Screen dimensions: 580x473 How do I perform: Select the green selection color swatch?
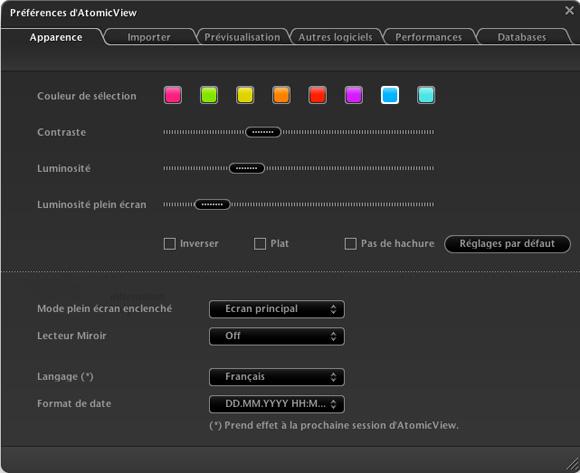pos(209,95)
